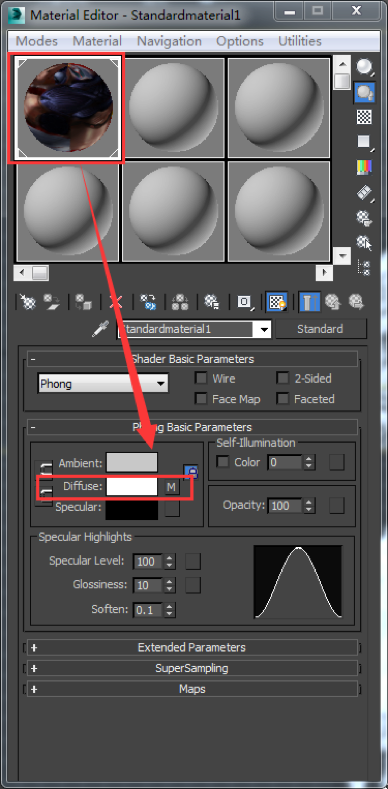Click the material name input field
The height and width of the screenshot is (789, 388).
click(186, 330)
